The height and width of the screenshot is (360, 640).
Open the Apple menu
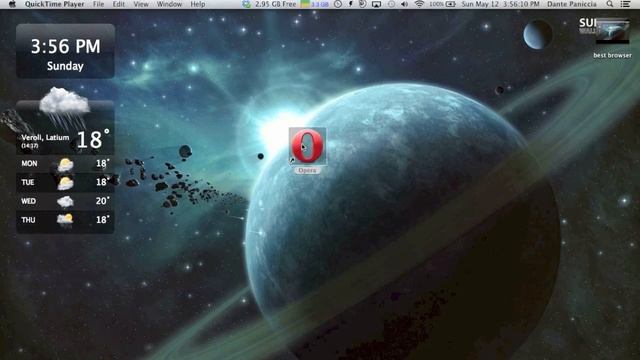click(12, 4)
